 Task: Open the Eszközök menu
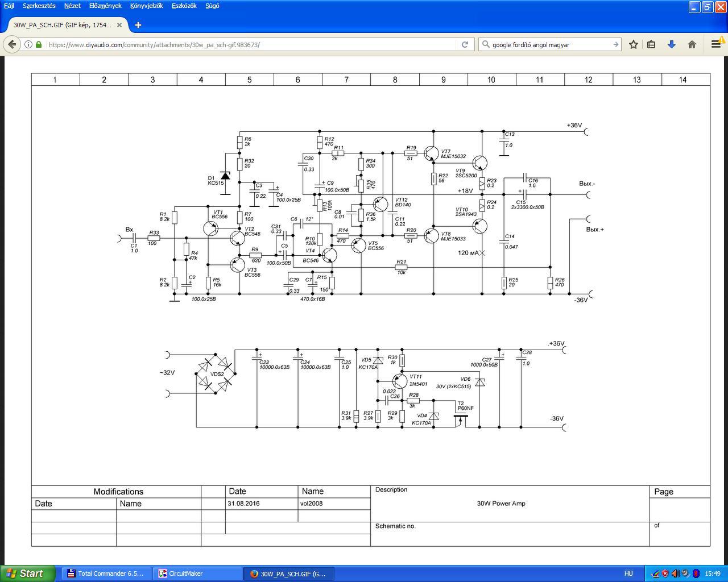point(184,6)
